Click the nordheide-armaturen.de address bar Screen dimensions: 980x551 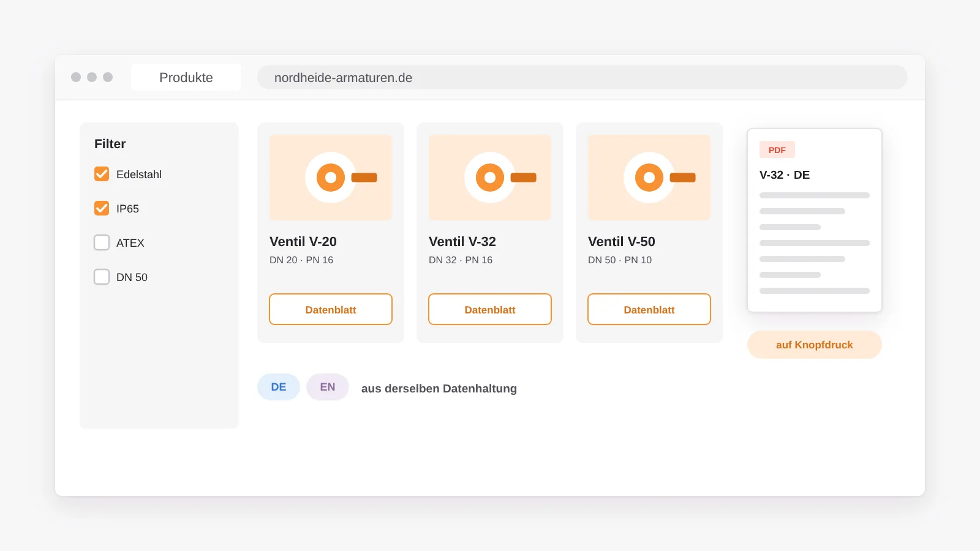pyautogui.click(x=582, y=78)
